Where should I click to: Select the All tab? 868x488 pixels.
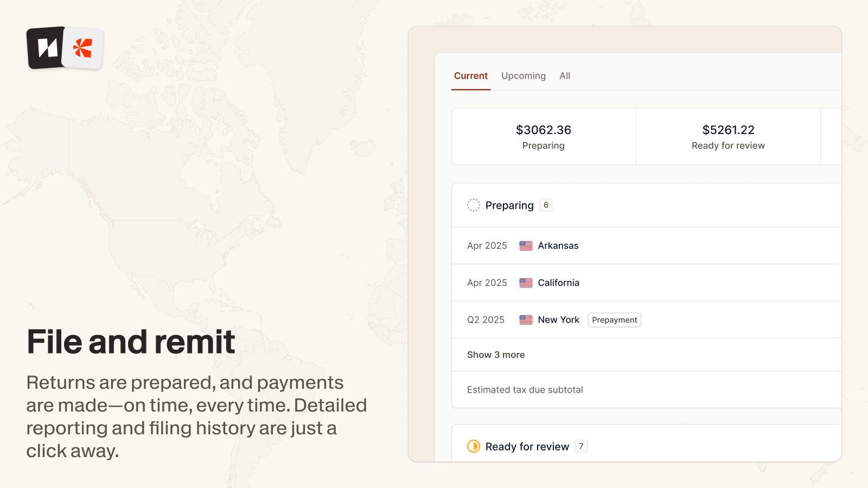coord(565,76)
